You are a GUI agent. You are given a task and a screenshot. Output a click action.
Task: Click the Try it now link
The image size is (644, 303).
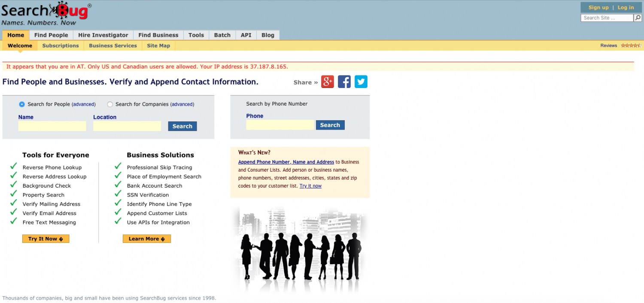[310, 186]
